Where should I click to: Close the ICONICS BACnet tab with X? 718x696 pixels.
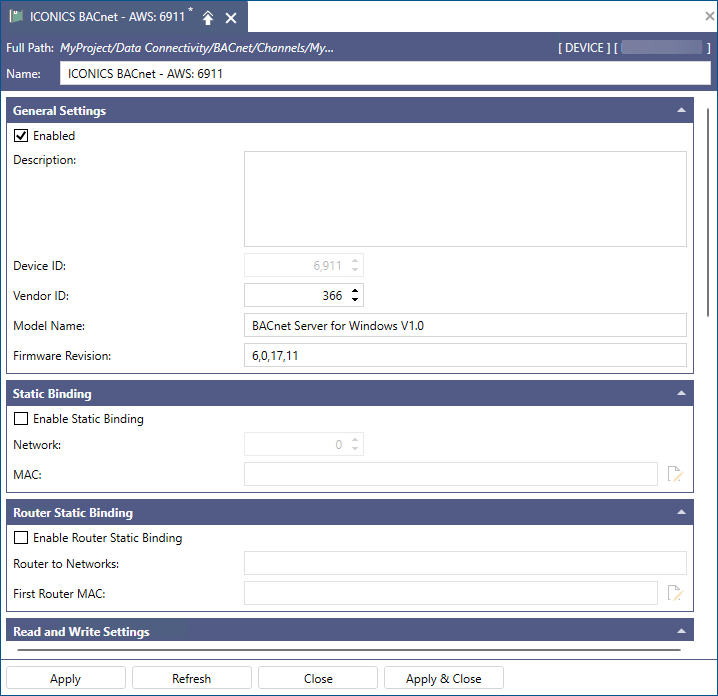point(231,18)
